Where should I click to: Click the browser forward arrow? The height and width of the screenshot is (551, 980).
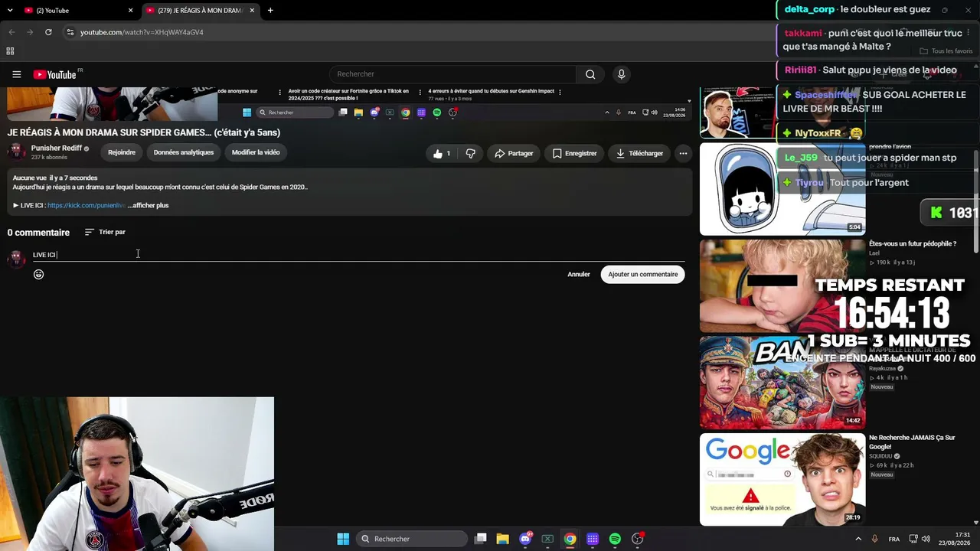(30, 32)
